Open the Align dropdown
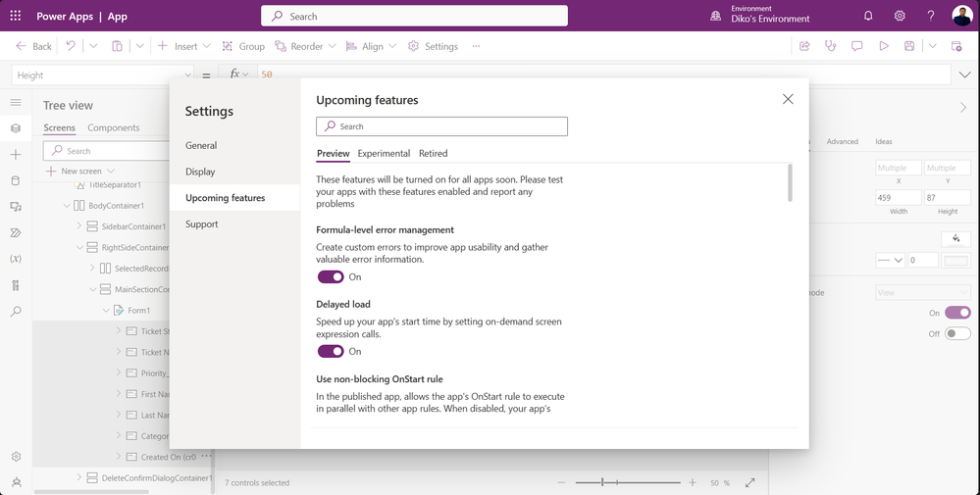The height and width of the screenshot is (495, 980). pos(392,46)
